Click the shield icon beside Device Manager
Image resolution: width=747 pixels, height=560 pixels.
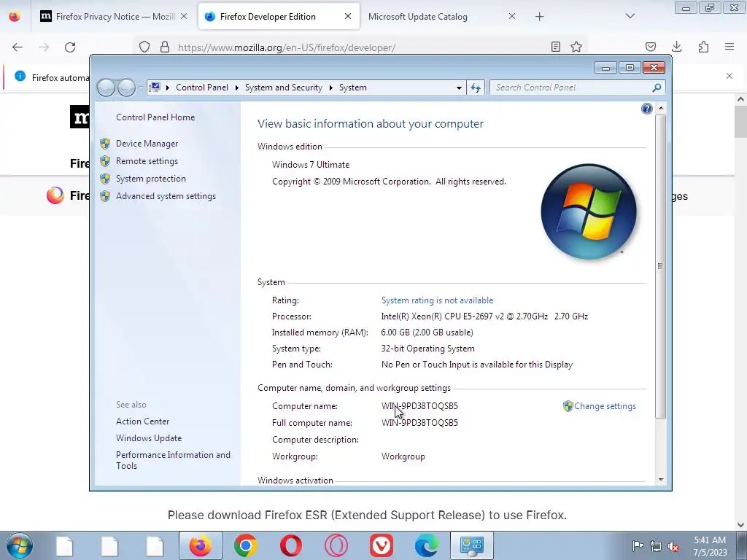pyautogui.click(x=105, y=144)
